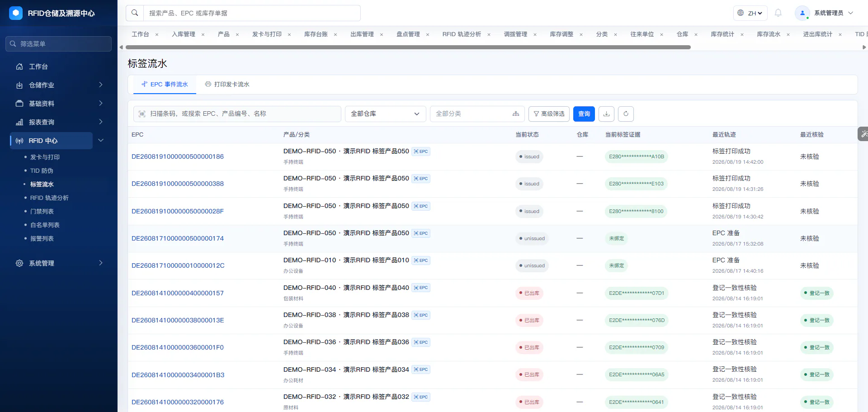Click the EPC scan search field
This screenshot has height=412, width=868.
pyautogui.click(x=237, y=114)
